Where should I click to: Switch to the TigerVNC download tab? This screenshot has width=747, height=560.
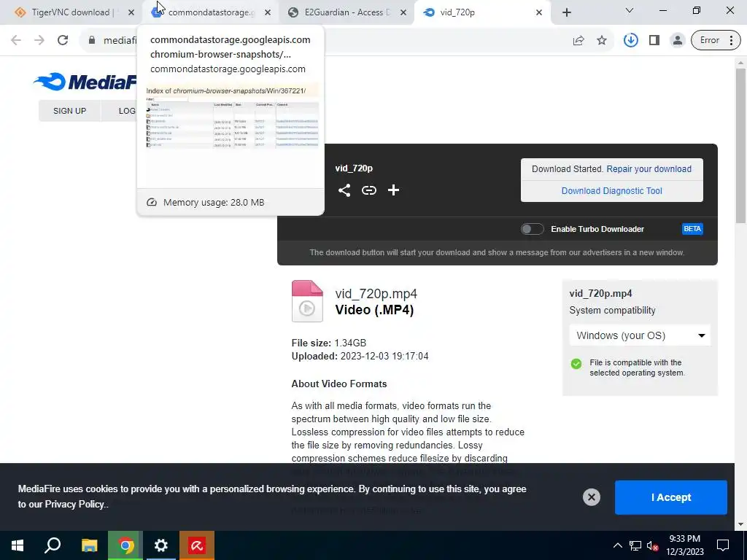tap(71, 12)
